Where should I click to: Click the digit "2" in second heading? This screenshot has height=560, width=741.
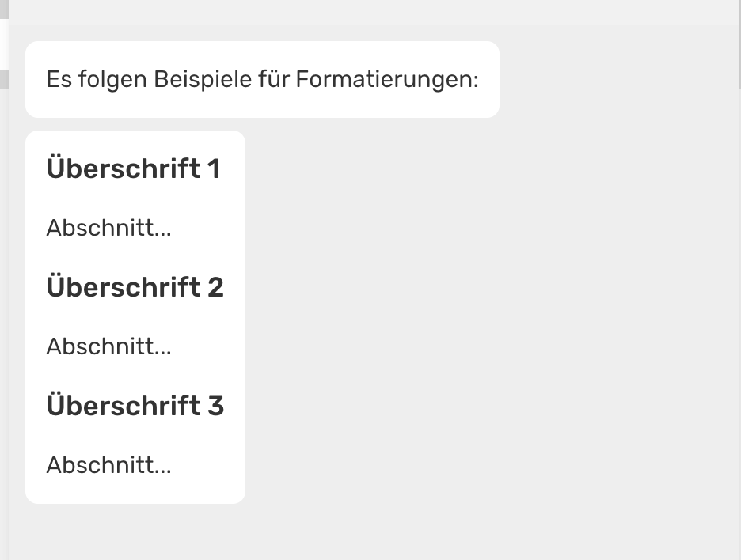click(x=215, y=287)
